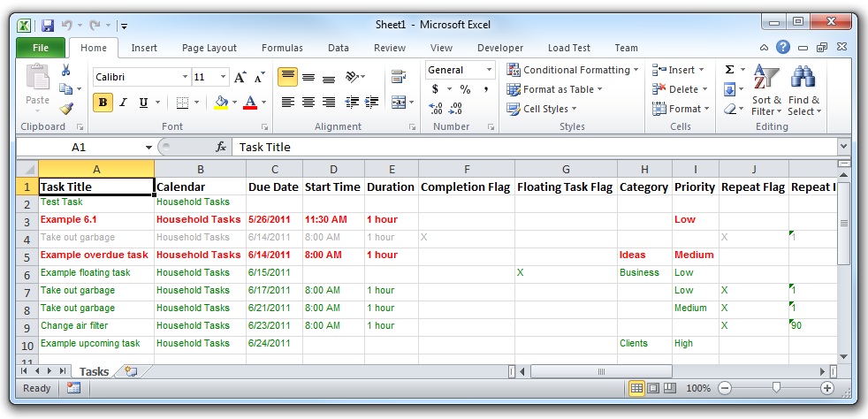
Task: Expand the Conditional Formatting menu
Action: (x=573, y=70)
